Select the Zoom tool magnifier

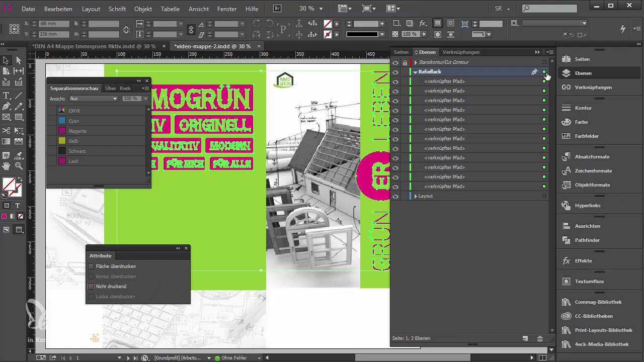19,165
